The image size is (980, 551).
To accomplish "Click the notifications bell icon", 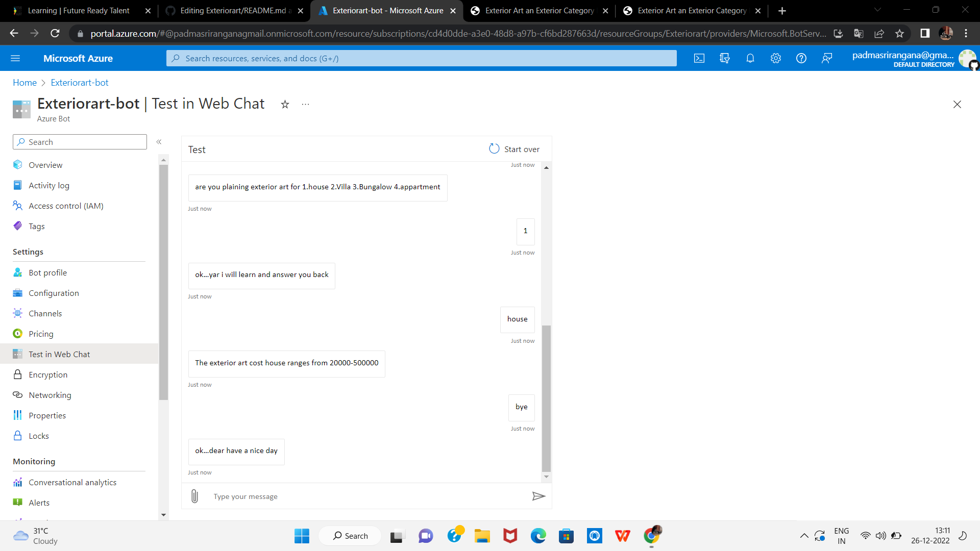I will [x=750, y=58].
